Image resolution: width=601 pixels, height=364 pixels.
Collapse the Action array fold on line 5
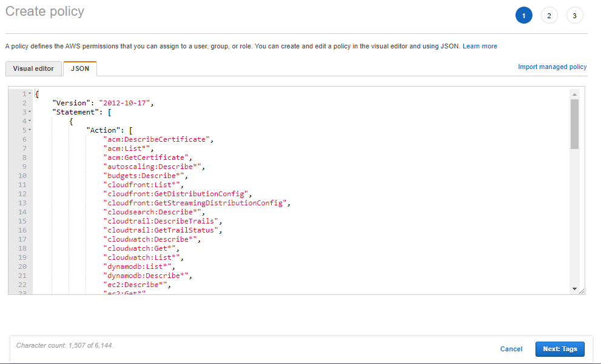tap(30, 130)
